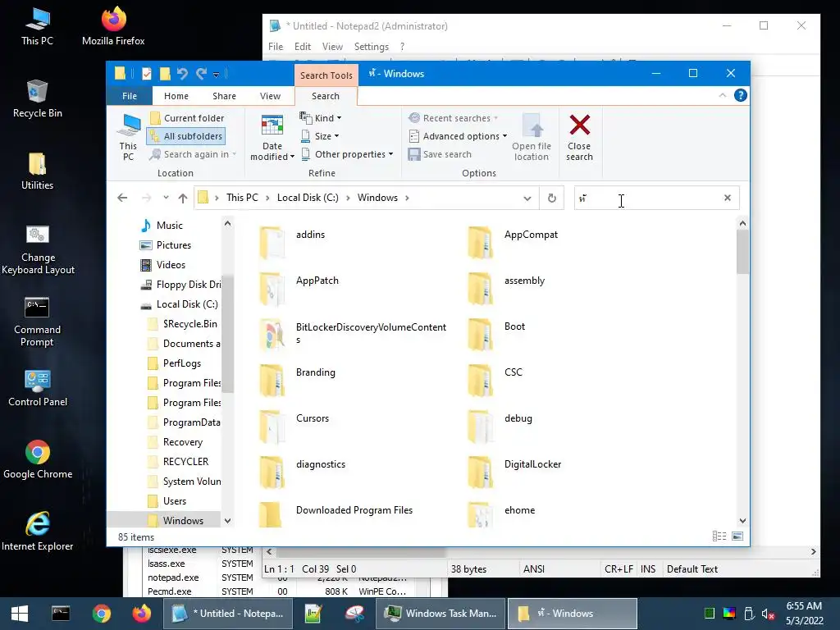Click the This PC search location icon
Screen dimensions: 840x630
(x=129, y=137)
